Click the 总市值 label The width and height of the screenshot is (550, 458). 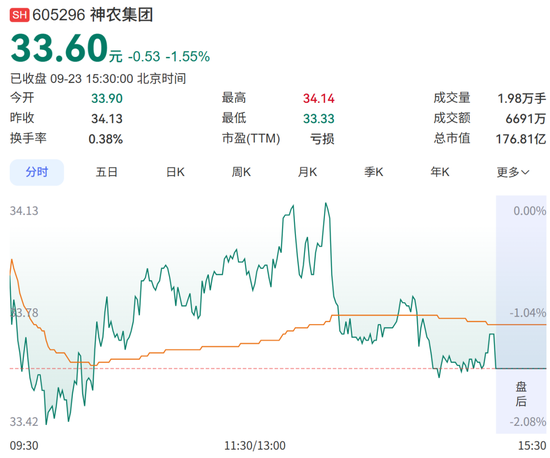point(452,139)
